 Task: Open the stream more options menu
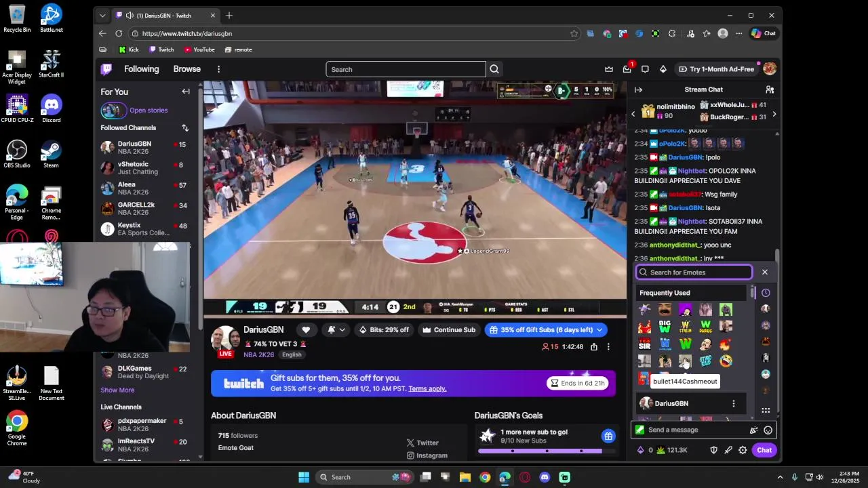coord(608,346)
